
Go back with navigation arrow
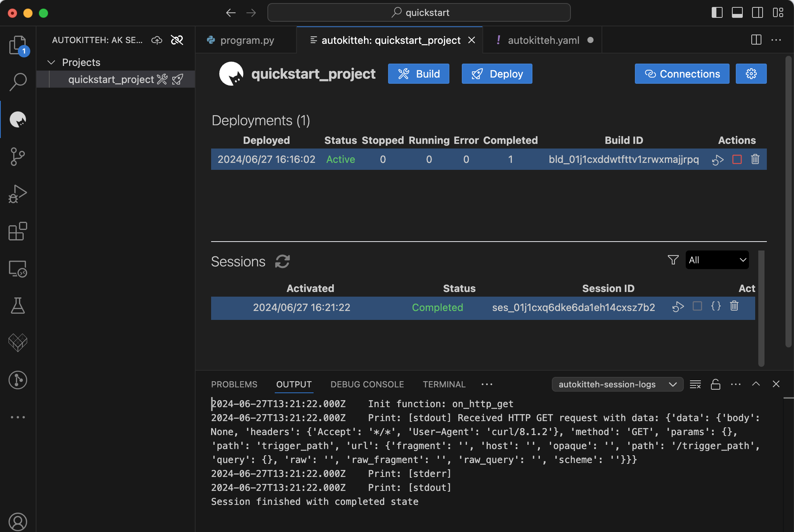[231, 13]
